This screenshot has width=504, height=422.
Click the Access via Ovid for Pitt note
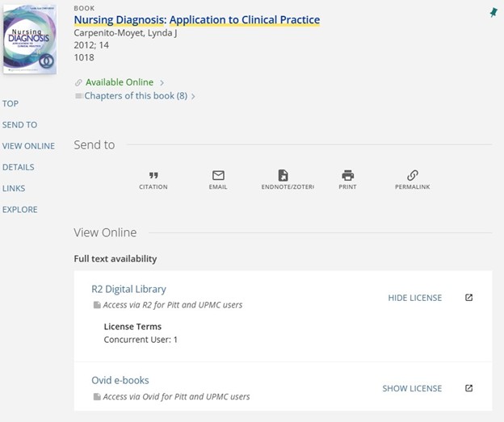176,397
